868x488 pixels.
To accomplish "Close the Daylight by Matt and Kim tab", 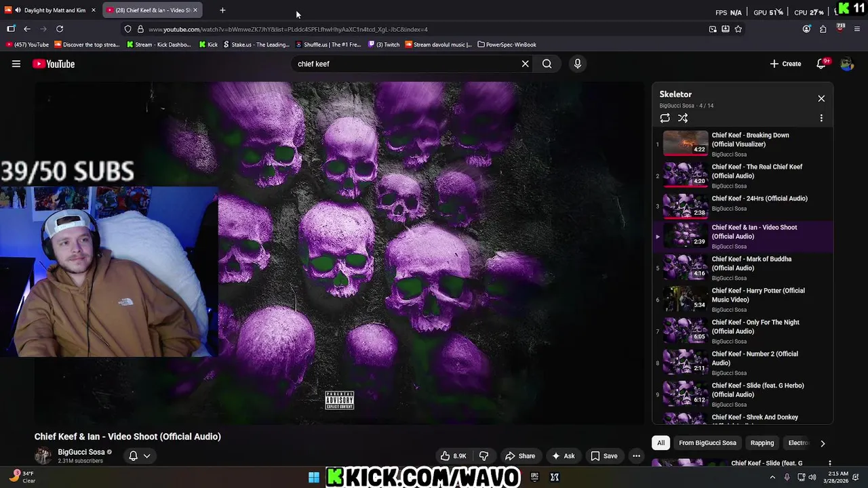I will (94, 10).
